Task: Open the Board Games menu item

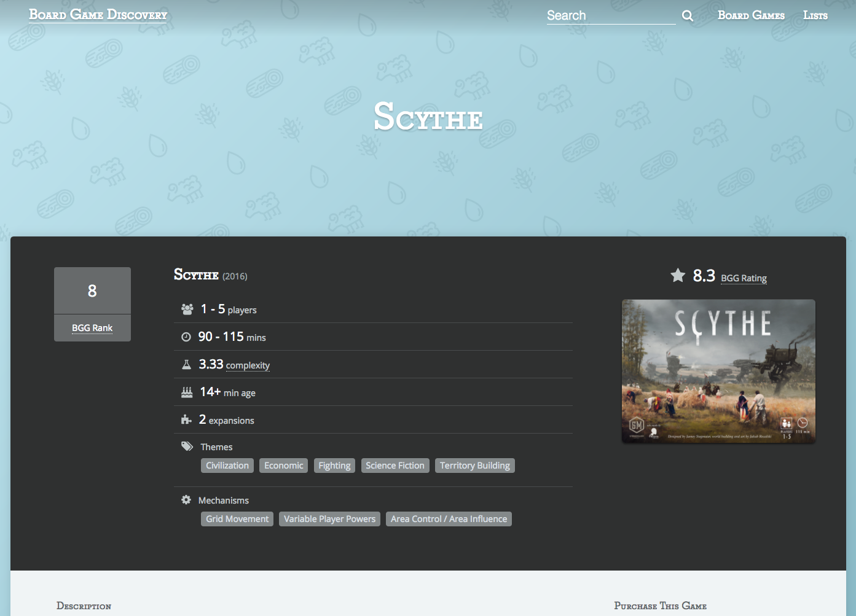Action: click(x=751, y=15)
